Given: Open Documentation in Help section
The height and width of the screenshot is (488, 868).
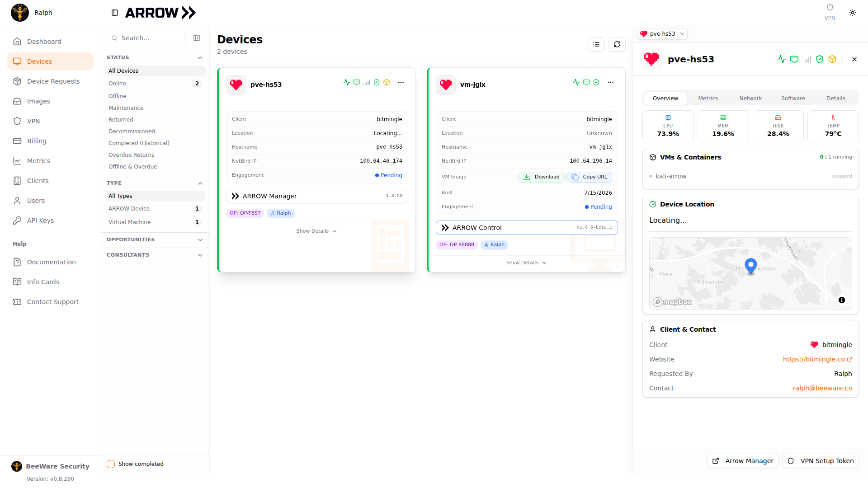Looking at the screenshot, I should tap(51, 262).
